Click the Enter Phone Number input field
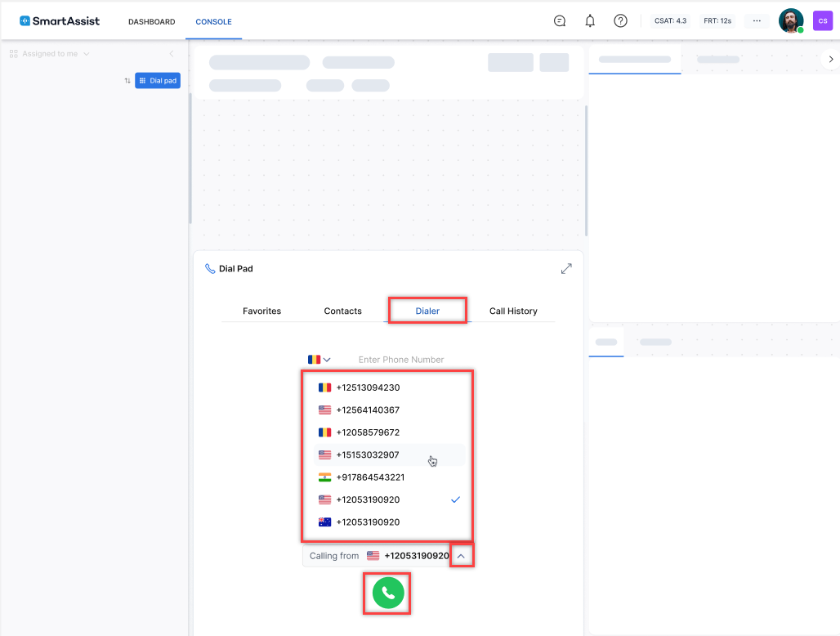 click(401, 359)
